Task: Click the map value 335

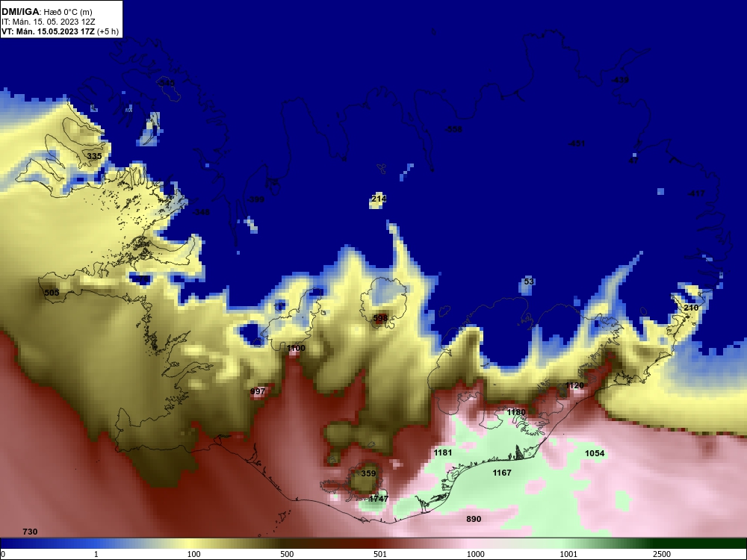Action: [94, 156]
